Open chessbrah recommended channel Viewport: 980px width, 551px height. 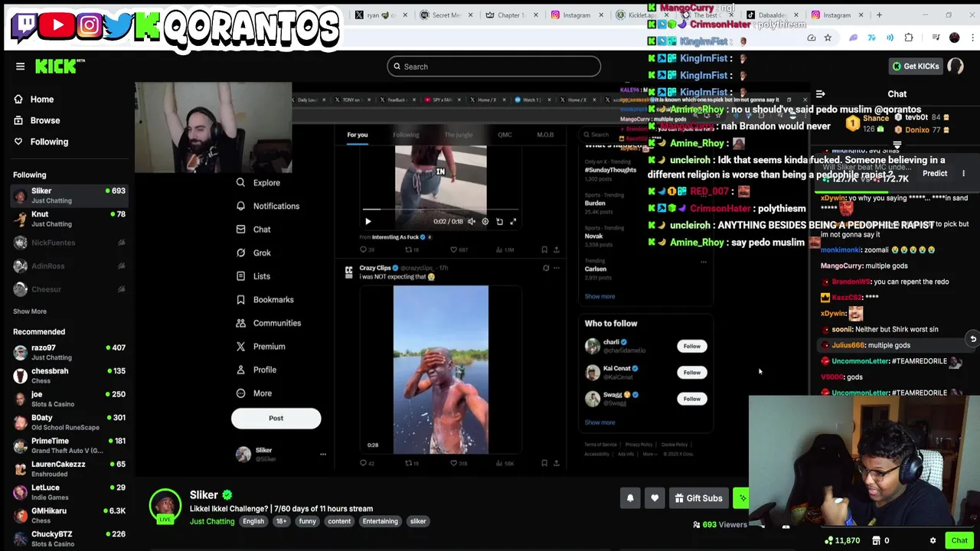coord(69,375)
